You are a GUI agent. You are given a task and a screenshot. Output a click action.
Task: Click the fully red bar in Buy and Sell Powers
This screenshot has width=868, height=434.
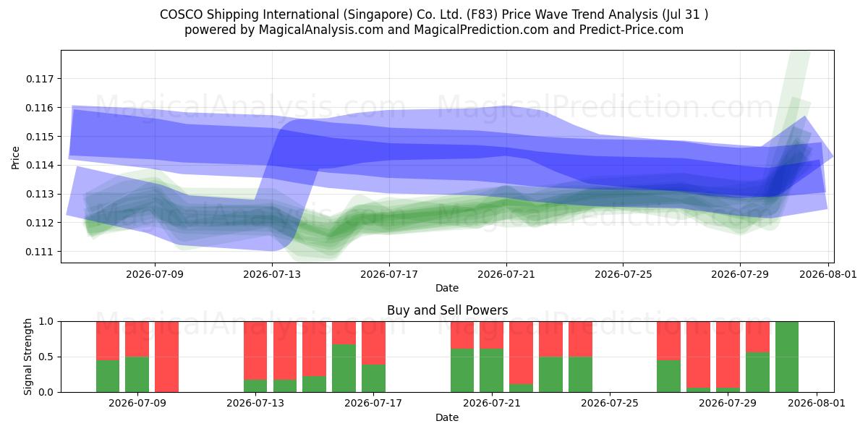tap(166, 357)
